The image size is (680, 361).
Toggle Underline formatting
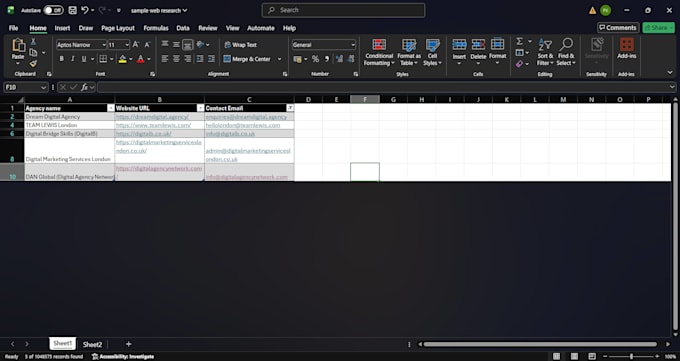tap(84, 59)
